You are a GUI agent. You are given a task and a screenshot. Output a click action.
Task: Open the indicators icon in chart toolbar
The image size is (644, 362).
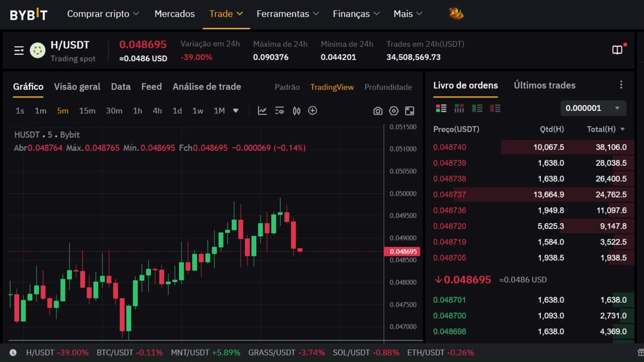[279, 111]
